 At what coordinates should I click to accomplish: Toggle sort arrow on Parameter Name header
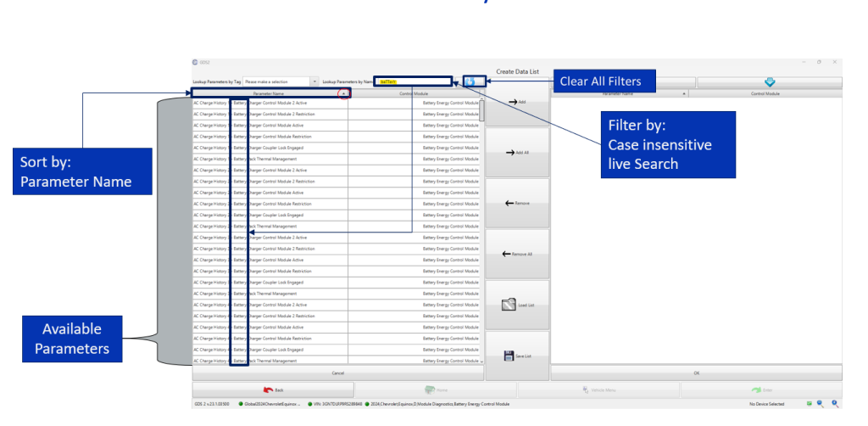click(x=343, y=93)
